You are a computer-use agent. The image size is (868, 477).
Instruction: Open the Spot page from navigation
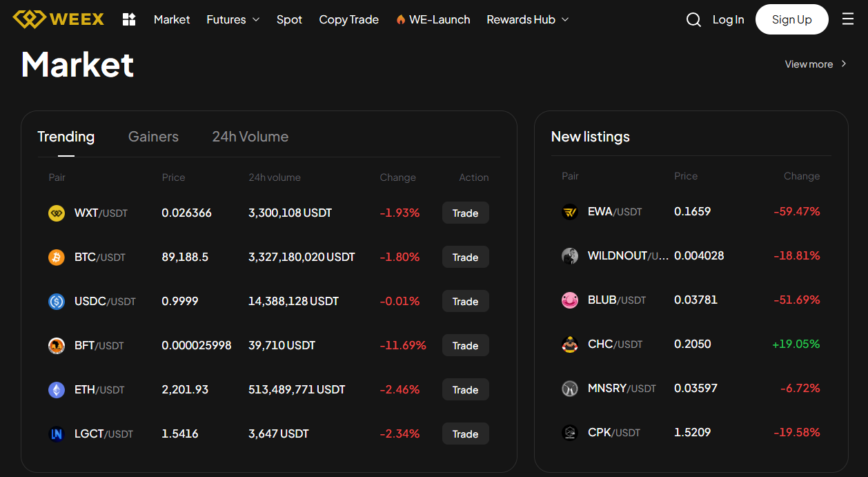[x=289, y=19]
